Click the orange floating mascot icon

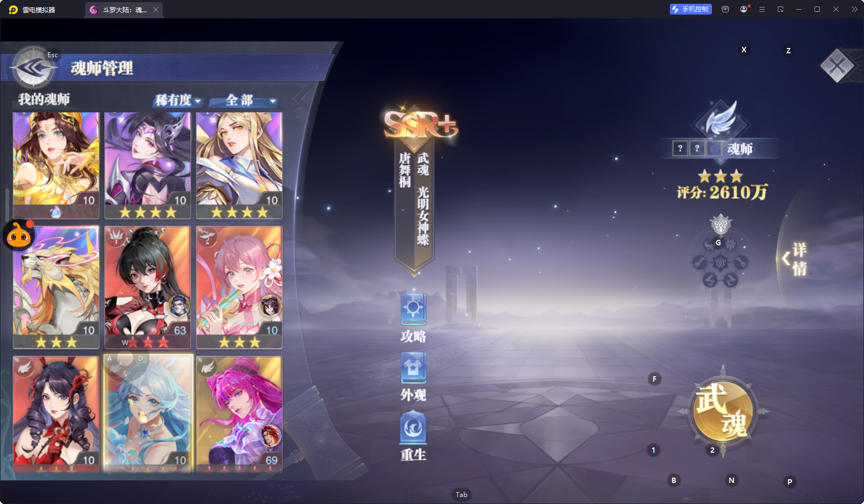(x=19, y=236)
